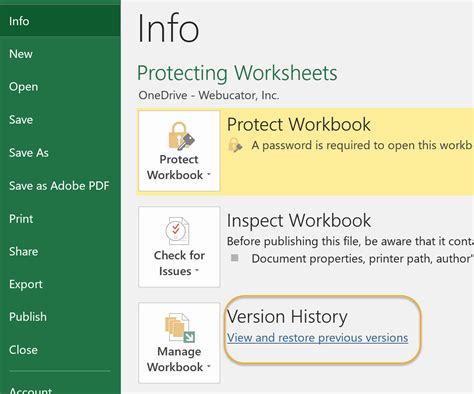Viewport: 474px width, 394px height.
Task: Open the Print menu item
Action: (60, 219)
